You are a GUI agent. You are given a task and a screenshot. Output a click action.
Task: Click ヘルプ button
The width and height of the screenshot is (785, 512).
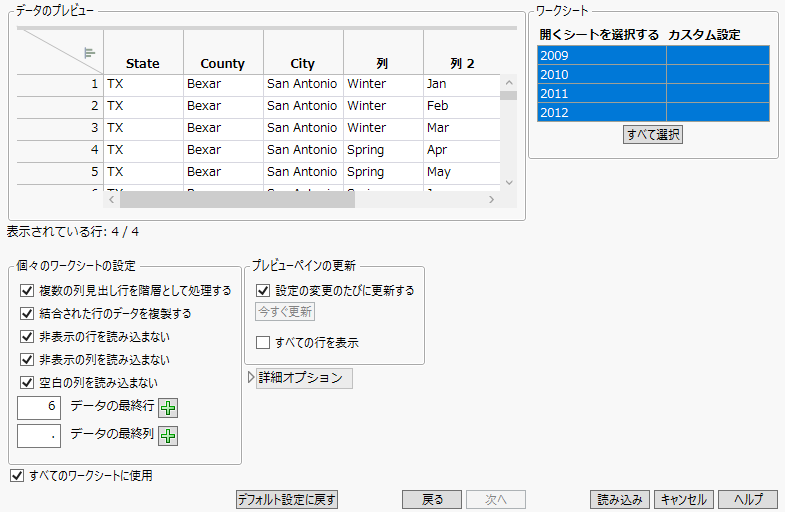point(748,499)
